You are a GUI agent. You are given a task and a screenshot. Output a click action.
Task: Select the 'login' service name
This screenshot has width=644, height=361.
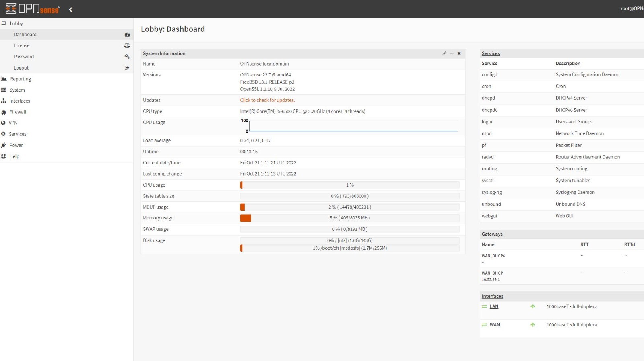coord(487,122)
